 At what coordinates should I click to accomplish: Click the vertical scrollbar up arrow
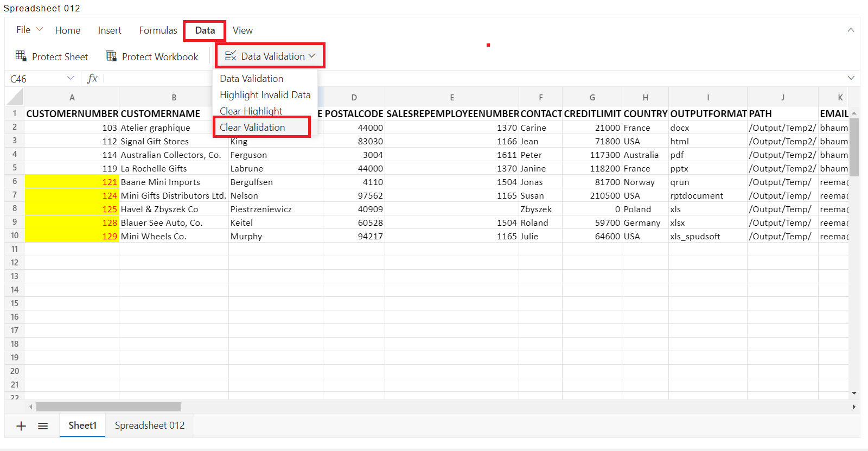854,113
